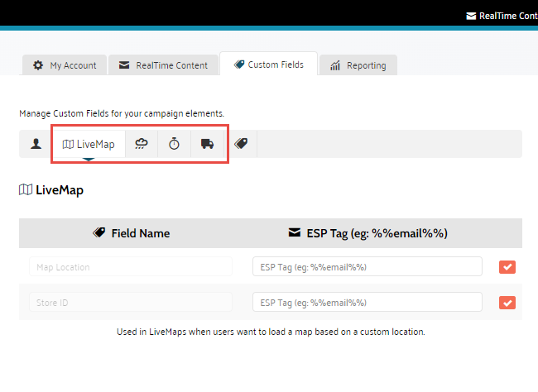Click the LiveMap section heading

[51, 190]
